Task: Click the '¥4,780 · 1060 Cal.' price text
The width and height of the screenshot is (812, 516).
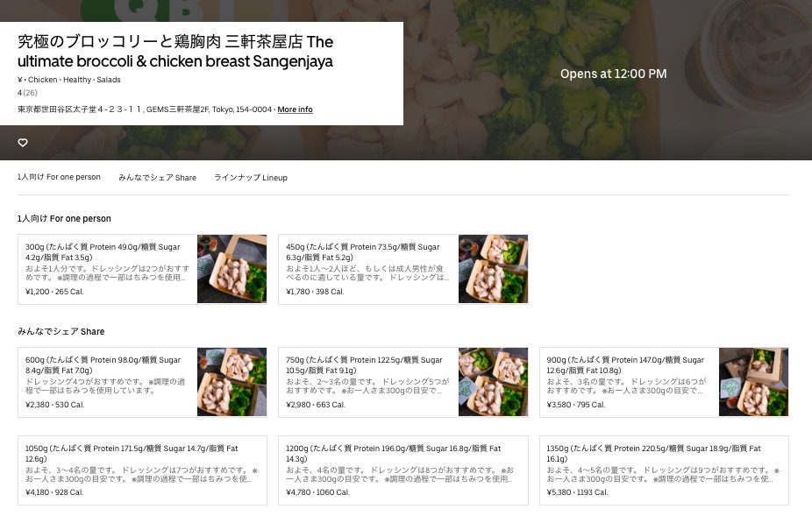Action: 318,492
